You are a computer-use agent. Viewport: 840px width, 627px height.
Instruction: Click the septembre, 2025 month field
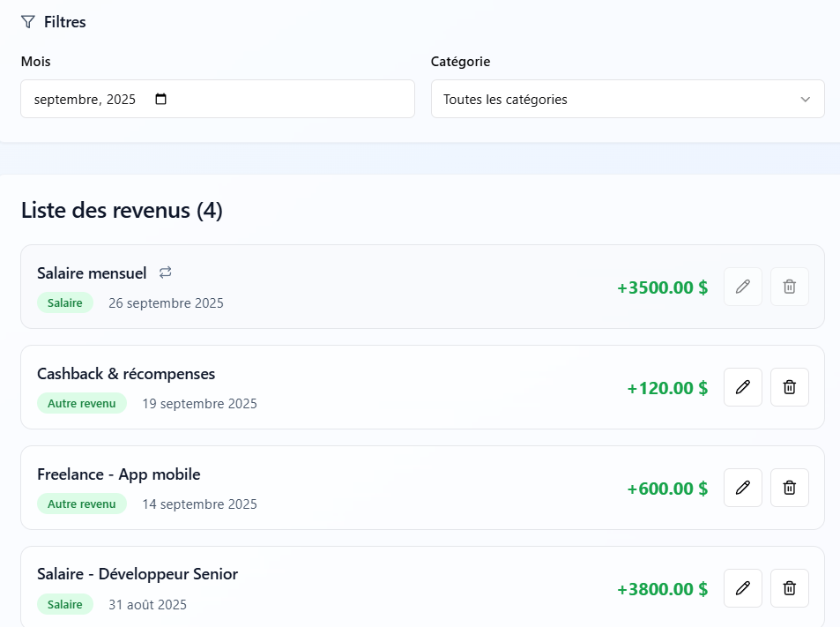point(85,100)
